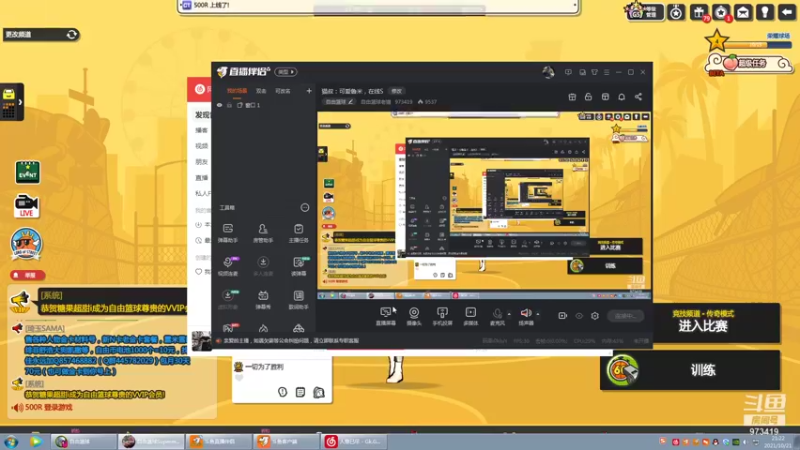Open the stream settings gear icon
Screen dimensions: 800x450
click(594, 316)
